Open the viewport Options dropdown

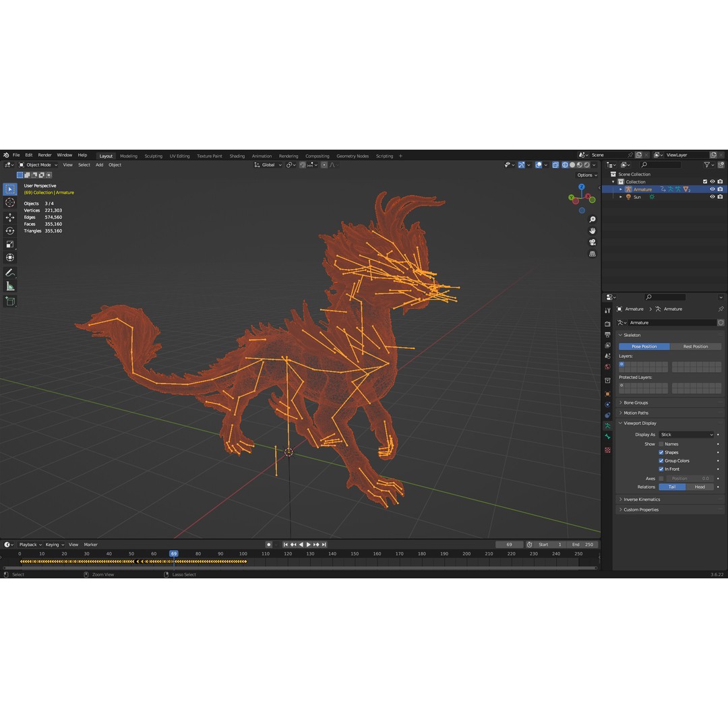point(587,175)
